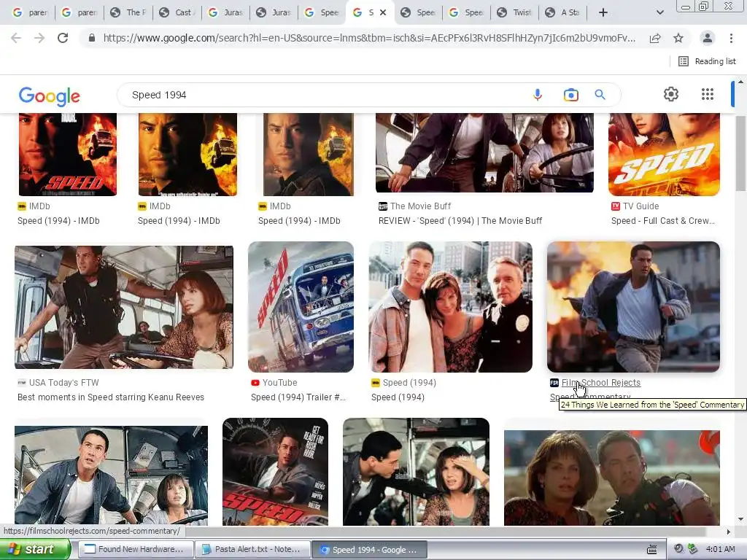Image resolution: width=747 pixels, height=560 pixels.
Task: Start voice search with microphone icon
Action: (x=538, y=95)
